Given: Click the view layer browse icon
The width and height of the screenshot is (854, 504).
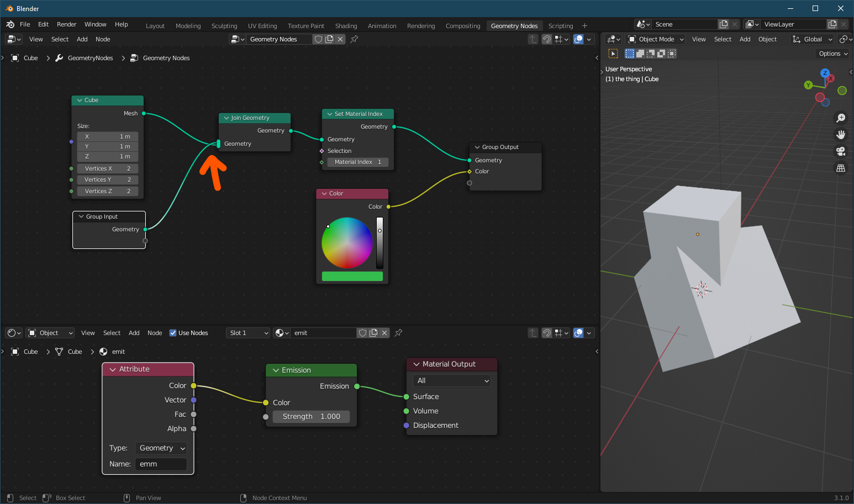Looking at the screenshot, I should point(752,24).
